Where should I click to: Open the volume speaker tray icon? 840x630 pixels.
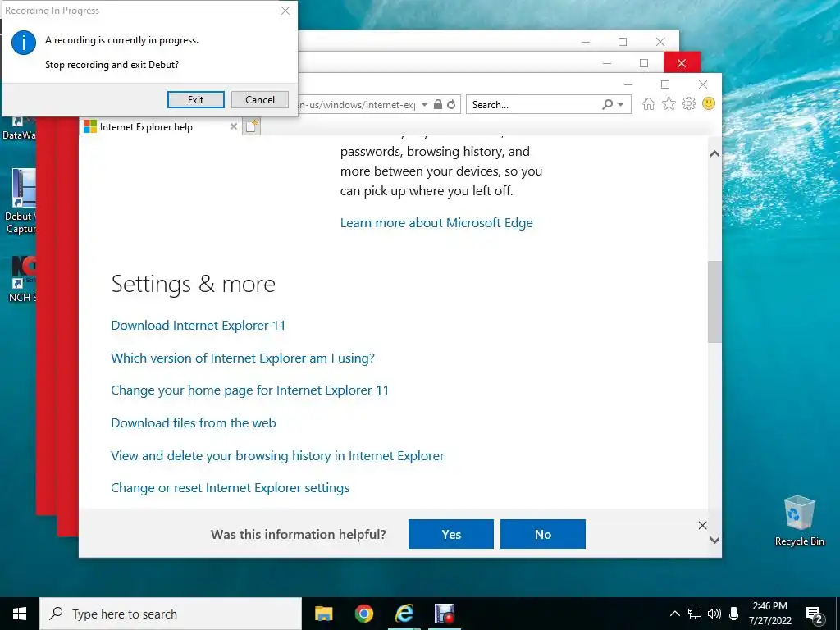point(714,614)
